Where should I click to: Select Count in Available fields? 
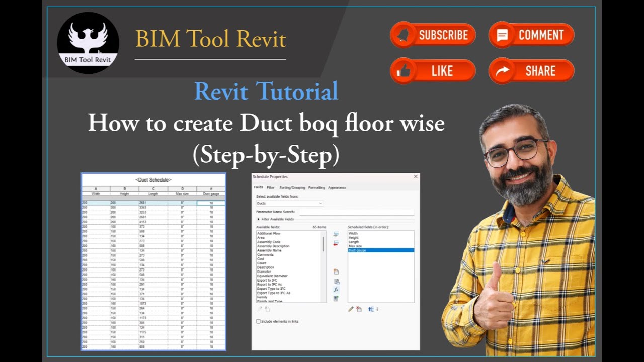tap(262, 263)
